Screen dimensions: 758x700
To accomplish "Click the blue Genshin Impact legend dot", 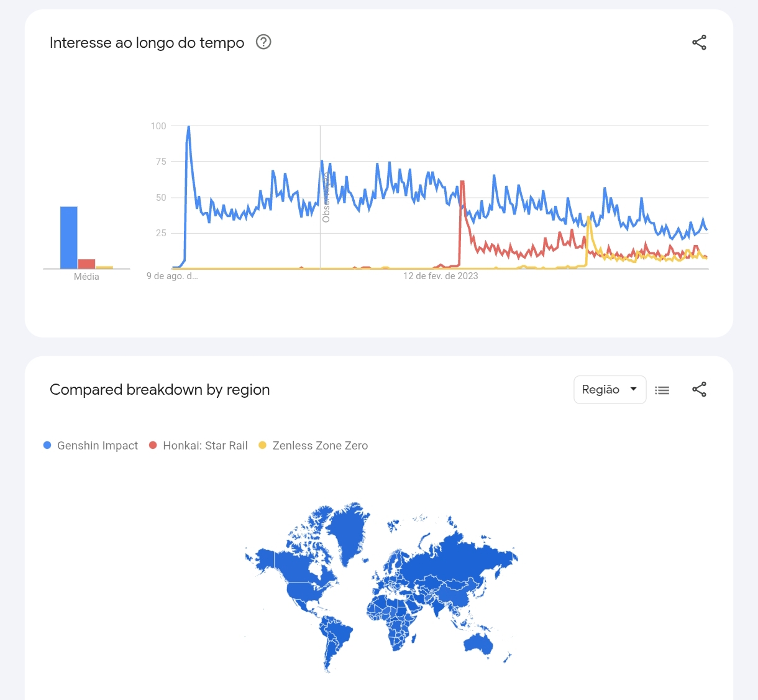I will pyautogui.click(x=47, y=445).
